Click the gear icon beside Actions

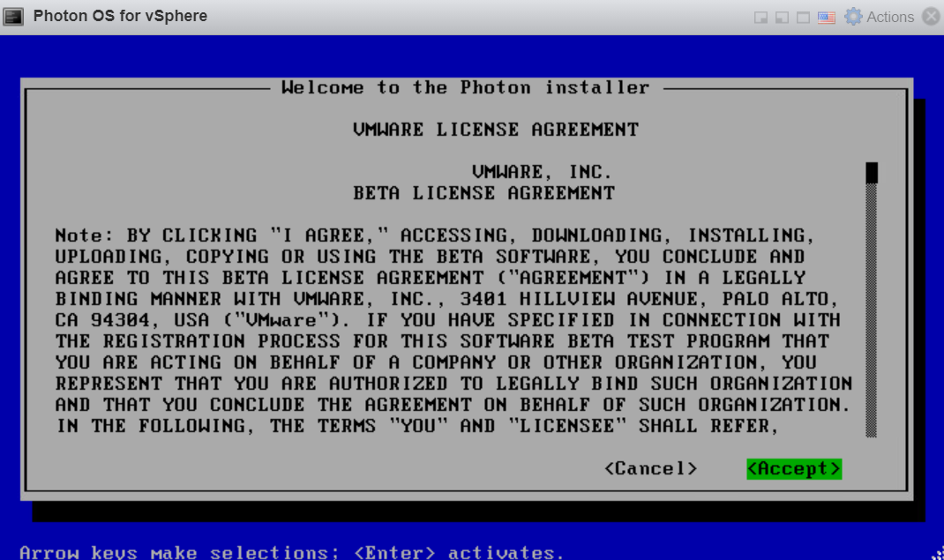pyautogui.click(x=853, y=17)
